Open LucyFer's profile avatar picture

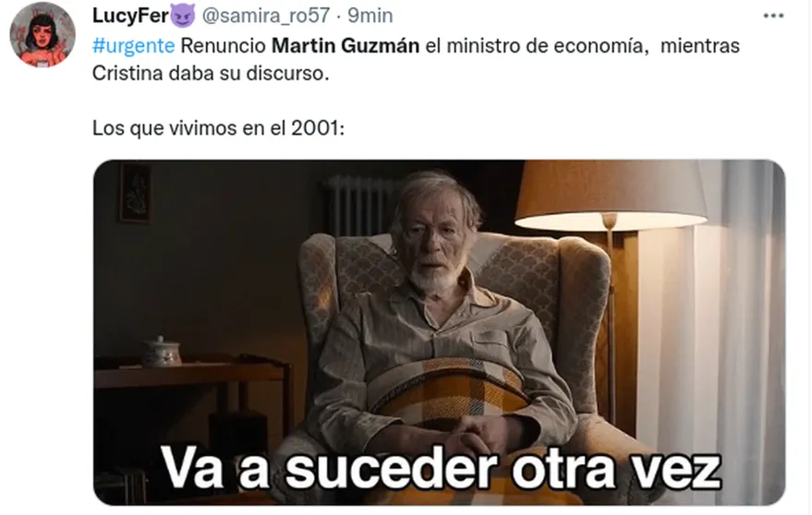(43, 35)
